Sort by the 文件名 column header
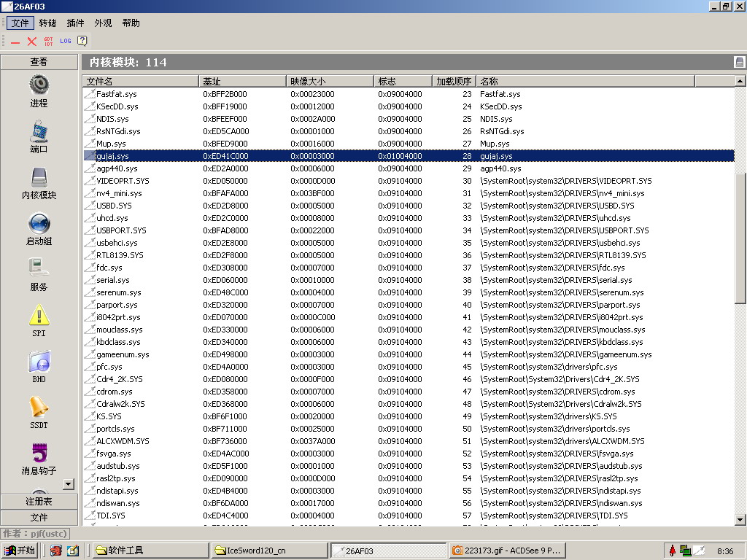This screenshot has height=560, width=747. [x=141, y=82]
